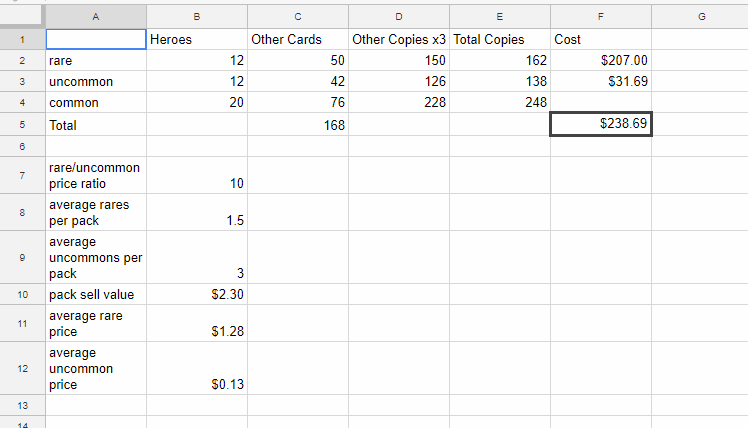Select average uncommon price value $0.13
This screenshot has width=748, height=428.
point(197,368)
